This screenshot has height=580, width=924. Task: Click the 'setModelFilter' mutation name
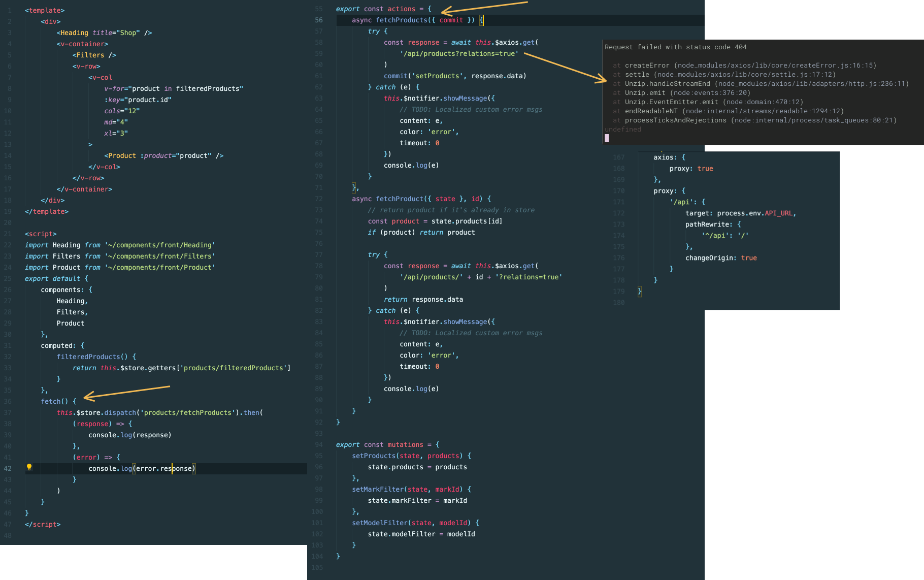coord(380,523)
